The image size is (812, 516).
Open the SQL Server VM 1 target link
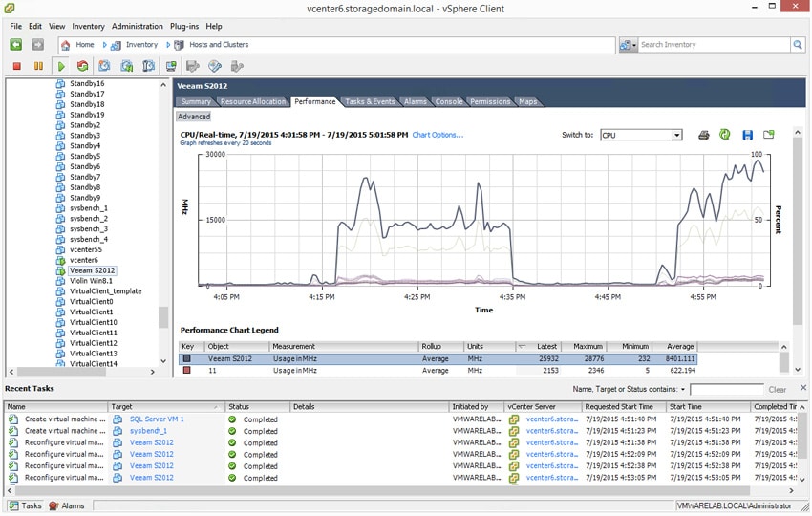click(157, 419)
